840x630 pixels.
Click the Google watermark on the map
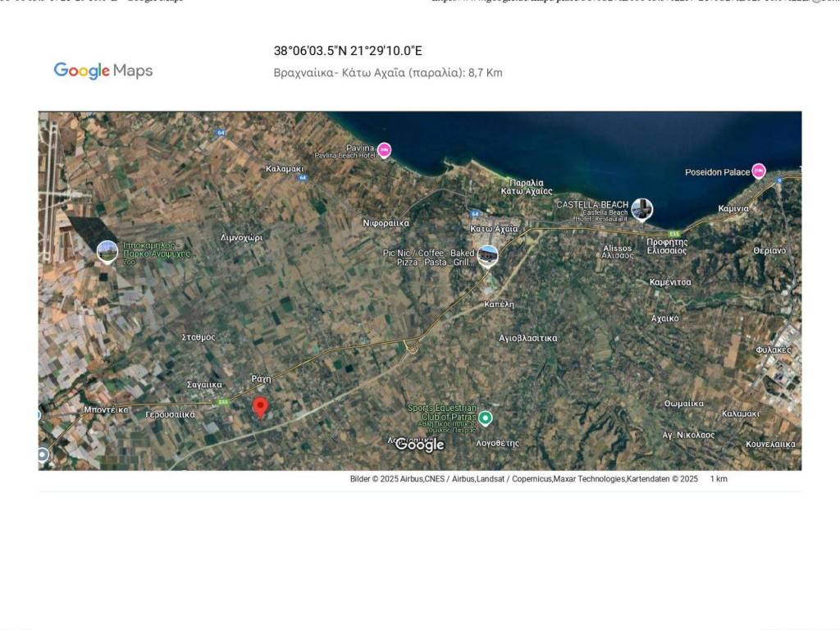(419, 445)
